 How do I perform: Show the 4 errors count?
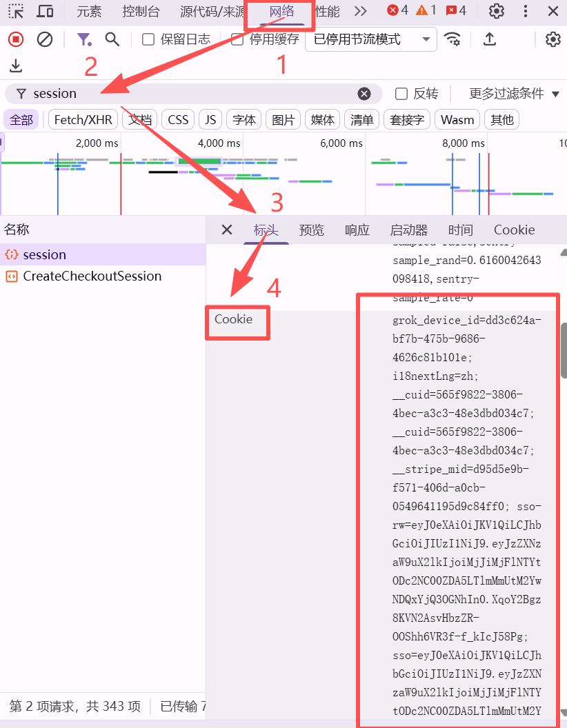pyautogui.click(x=398, y=10)
